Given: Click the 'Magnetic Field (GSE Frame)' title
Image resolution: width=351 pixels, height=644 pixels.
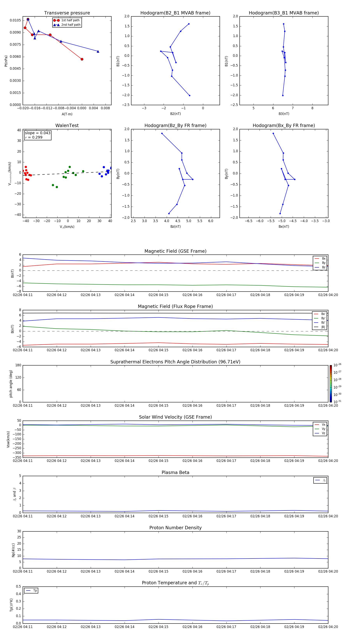Looking at the screenshot, I should click(x=175, y=251).
